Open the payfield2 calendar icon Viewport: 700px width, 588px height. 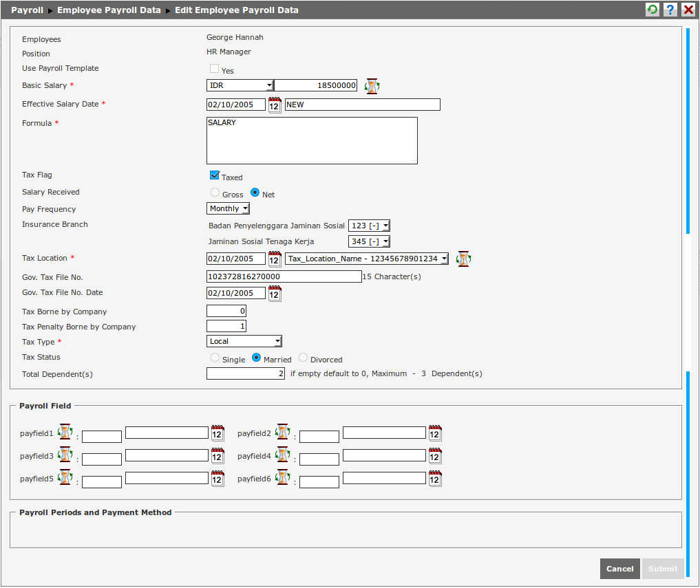pyautogui.click(x=435, y=433)
